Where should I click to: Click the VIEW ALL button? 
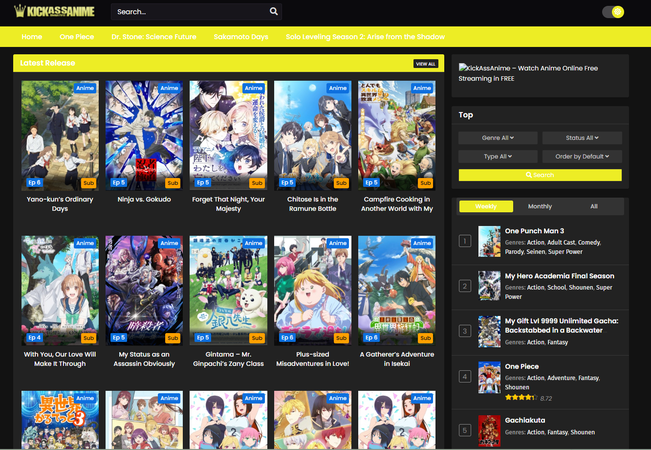(x=426, y=64)
